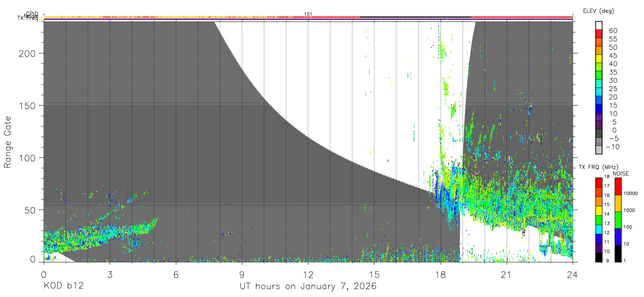
Task: Pick the white top segment of the ELEV color bar
Action: (x=599, y=25)
